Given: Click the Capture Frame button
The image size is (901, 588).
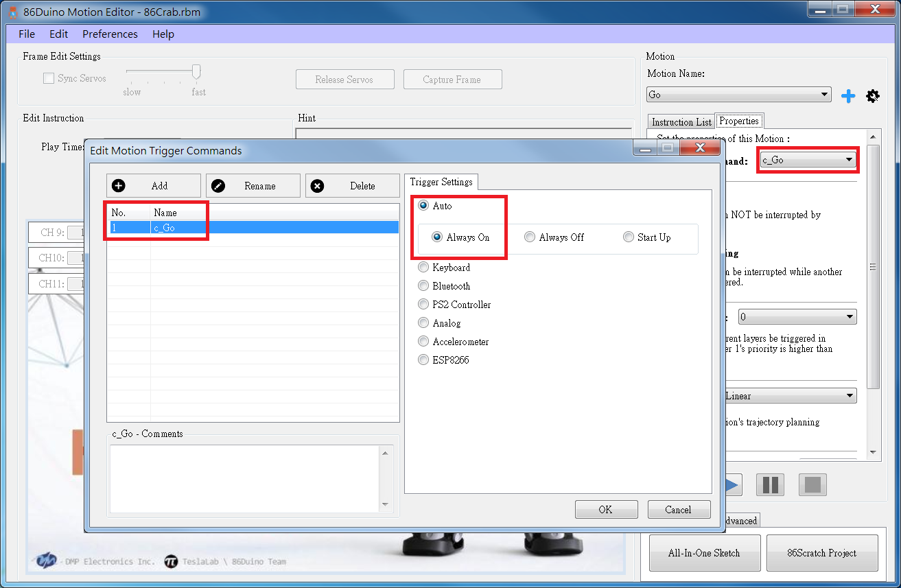Looking at the screenshot, I should click(x=452, y=80).
